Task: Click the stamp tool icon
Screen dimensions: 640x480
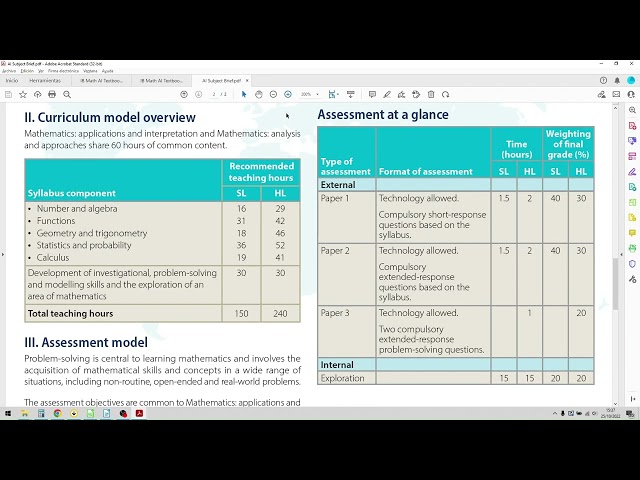Action: 416,95
